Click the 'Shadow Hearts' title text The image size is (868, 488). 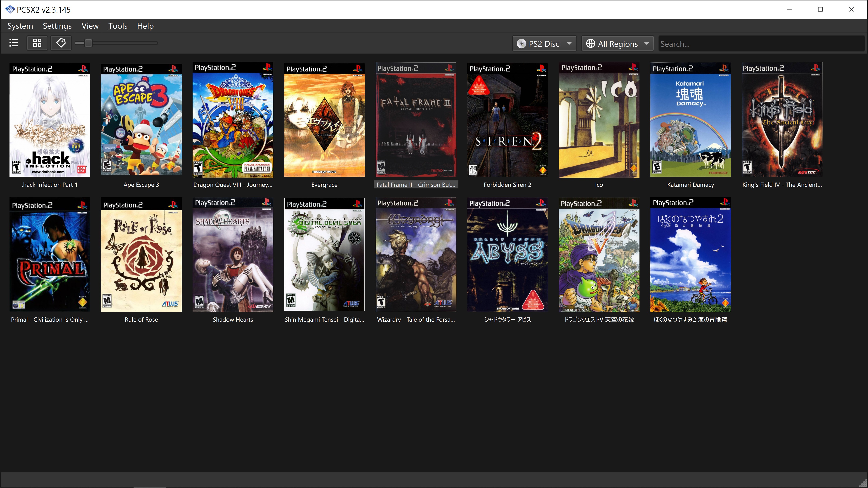click(233, 320)
